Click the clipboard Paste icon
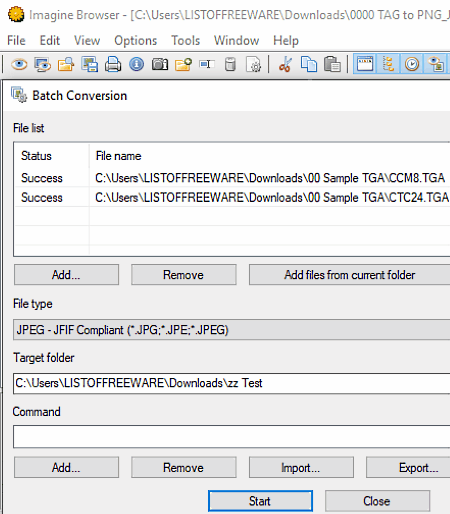 pyautogui.click(x=332, y=64)
